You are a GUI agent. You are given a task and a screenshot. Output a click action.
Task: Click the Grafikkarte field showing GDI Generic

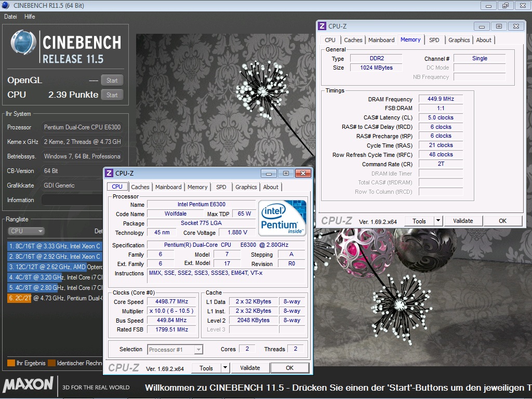pos(72,185)
